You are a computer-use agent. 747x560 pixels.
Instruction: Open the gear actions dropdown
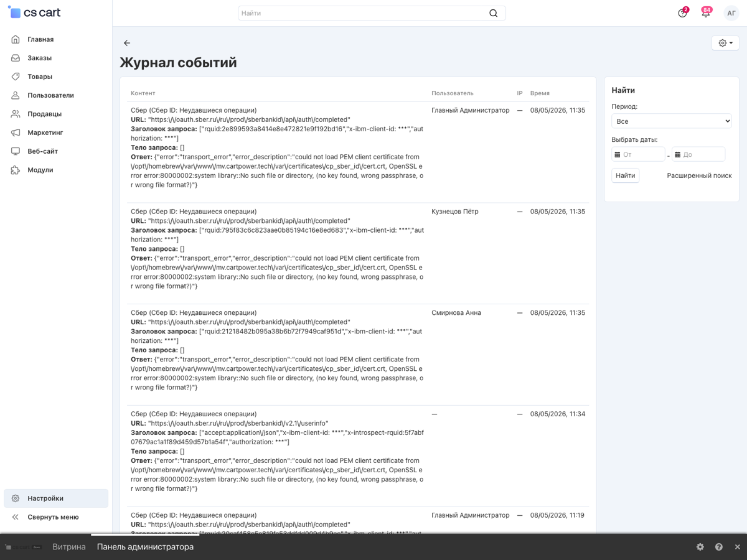725,43
